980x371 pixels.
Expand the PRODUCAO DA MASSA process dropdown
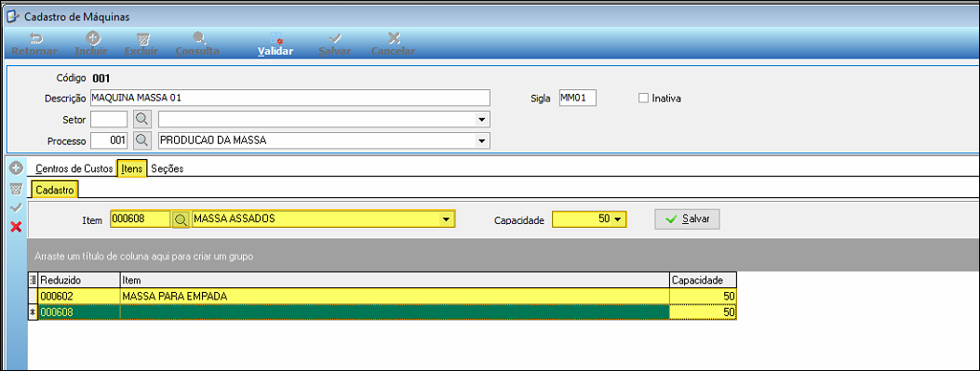click(x=481, y=140)
